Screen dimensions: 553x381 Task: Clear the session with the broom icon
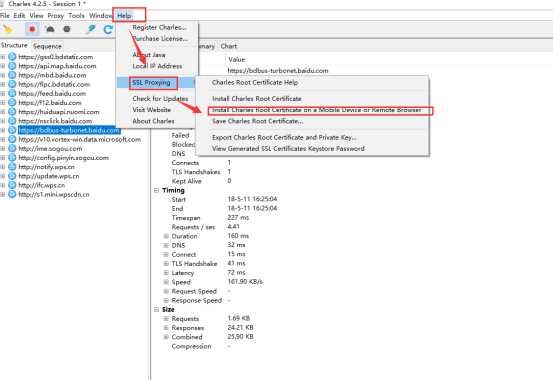pyautogui.click(x=8, y=29)
